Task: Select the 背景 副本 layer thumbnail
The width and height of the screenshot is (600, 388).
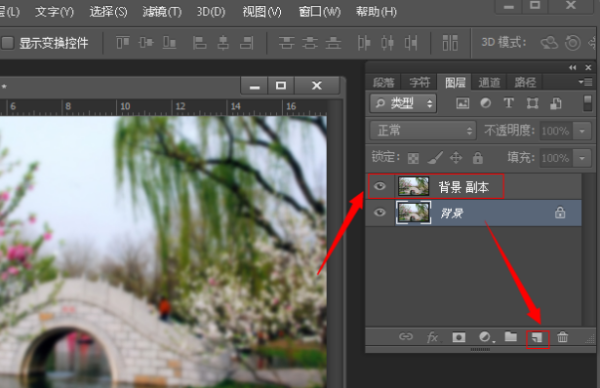Action: (413, 186)
